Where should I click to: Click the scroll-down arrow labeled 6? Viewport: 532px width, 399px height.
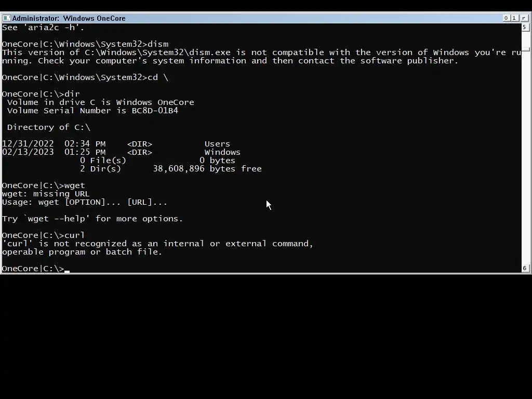[x=525, y=268]
